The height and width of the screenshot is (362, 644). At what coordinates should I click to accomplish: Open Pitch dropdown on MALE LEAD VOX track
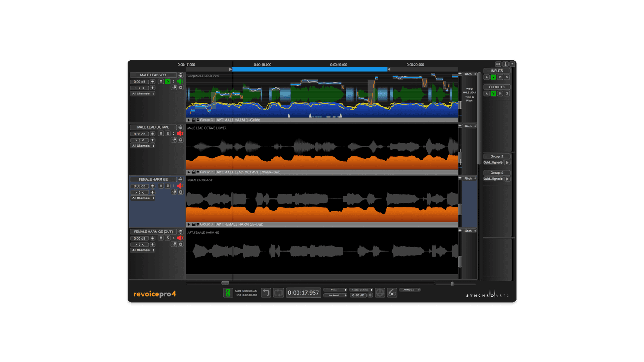(470, 74)
